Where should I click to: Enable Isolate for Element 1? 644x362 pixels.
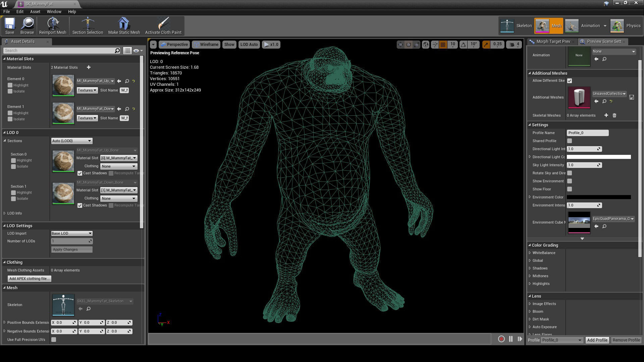pos(10,119)
